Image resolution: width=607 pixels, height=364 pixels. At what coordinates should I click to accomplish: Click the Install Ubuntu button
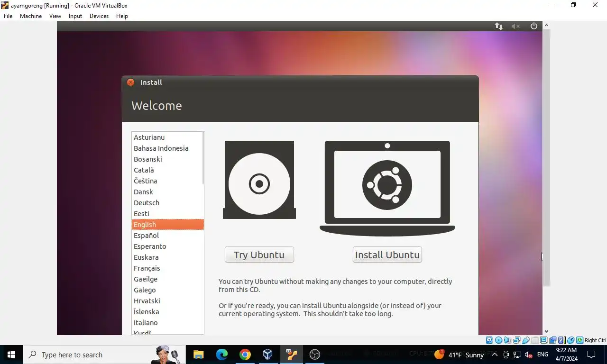tap(387, 255)
